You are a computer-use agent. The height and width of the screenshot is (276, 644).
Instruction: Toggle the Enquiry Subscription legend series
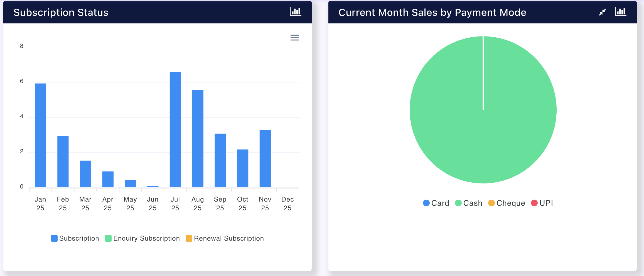tap(142, 238)
